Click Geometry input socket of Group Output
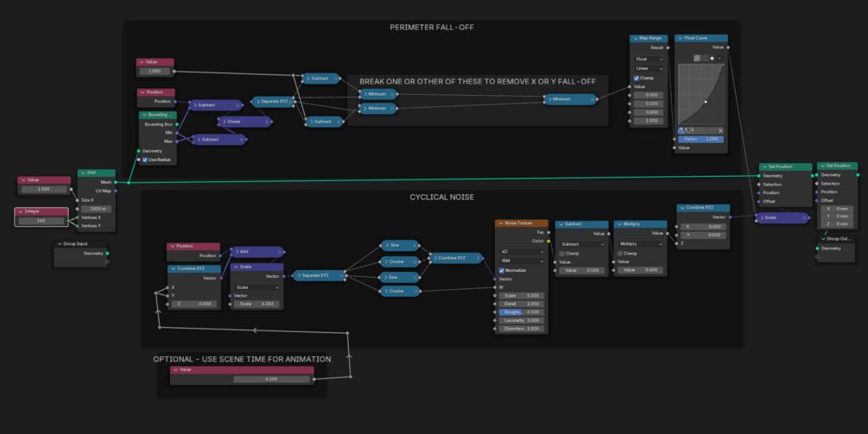Viewport: 868px width, 434px height. pos(817,248)
